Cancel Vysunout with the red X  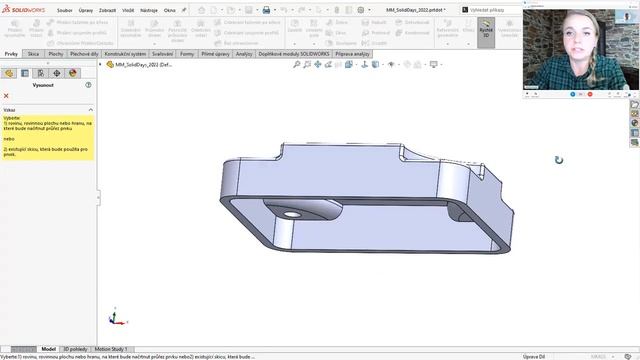[x=6, y=96]
